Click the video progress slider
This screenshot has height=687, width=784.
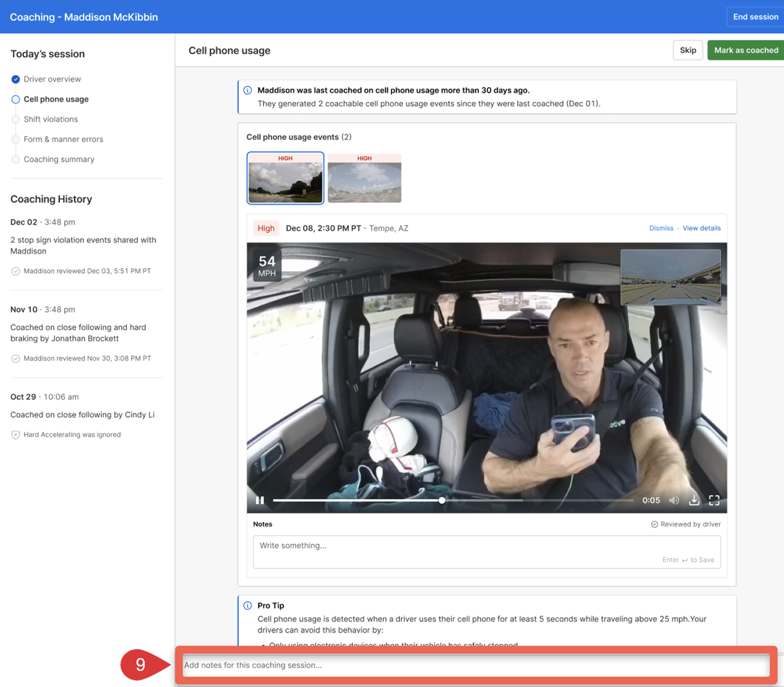click(442, 500)
